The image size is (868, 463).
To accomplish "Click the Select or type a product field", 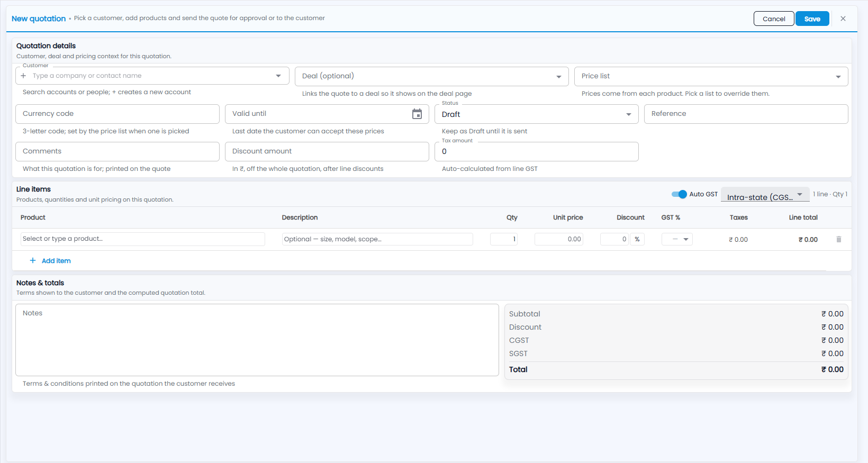I will [x=143, y=239].
